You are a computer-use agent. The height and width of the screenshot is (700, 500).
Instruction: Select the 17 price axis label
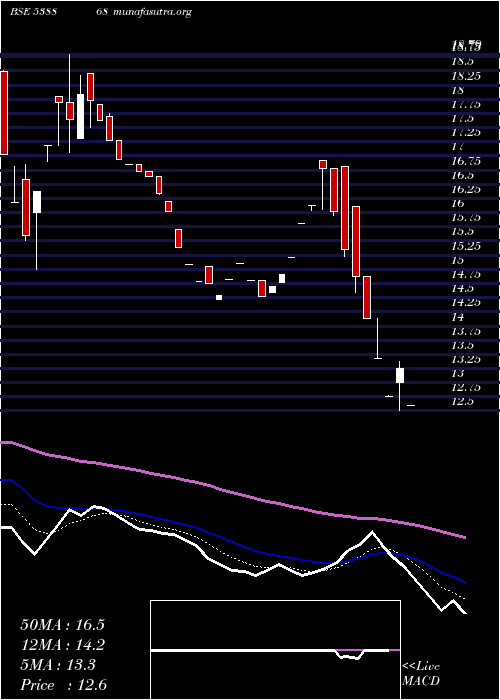[x=458, y=147]
